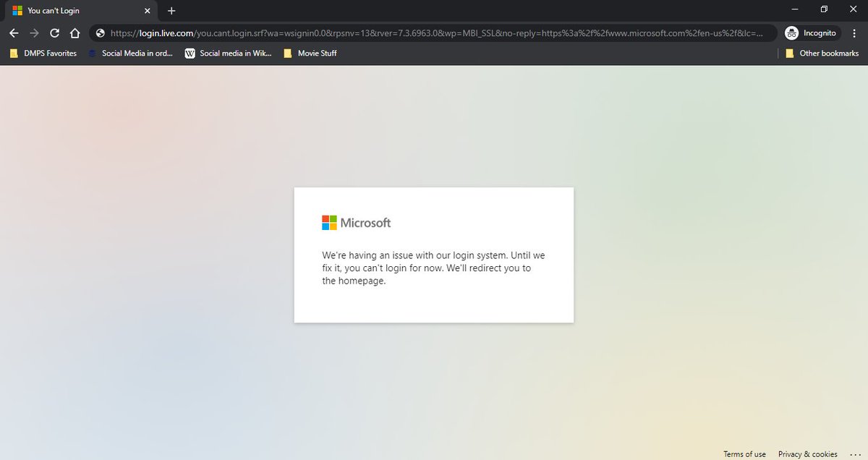Image resolution: width=868 pixels, height=460 pixels.
Task: Open the Social Media in ord... bookmark
Action: pyautogui.click(x=130, y=53)
